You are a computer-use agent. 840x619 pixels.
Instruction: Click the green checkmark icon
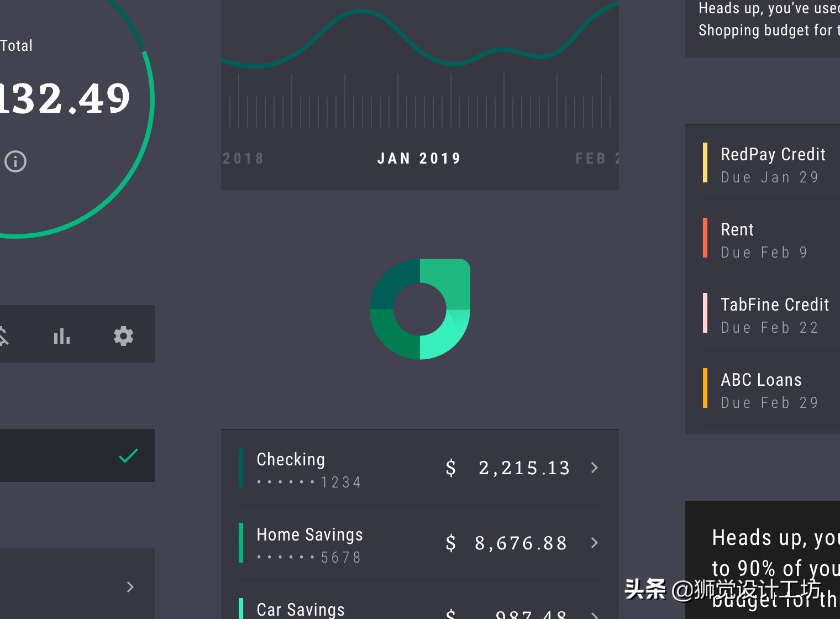pyautogui.click(x=128, y=455)
